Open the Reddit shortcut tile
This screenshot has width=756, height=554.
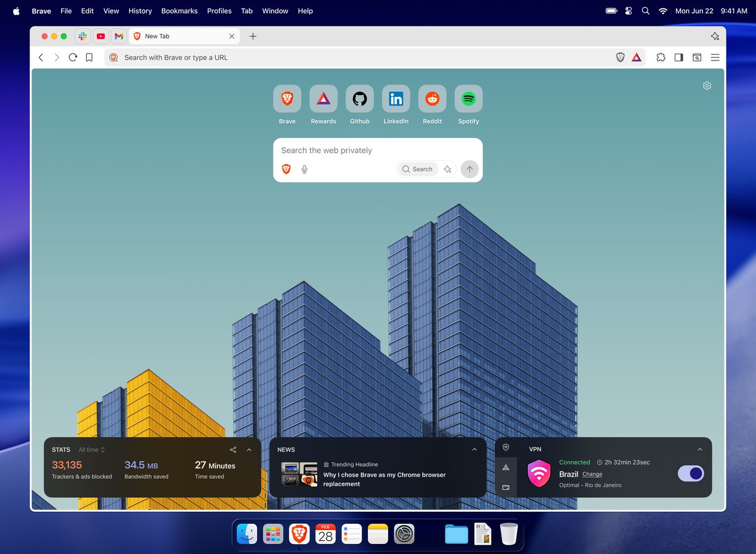[432, 99]
